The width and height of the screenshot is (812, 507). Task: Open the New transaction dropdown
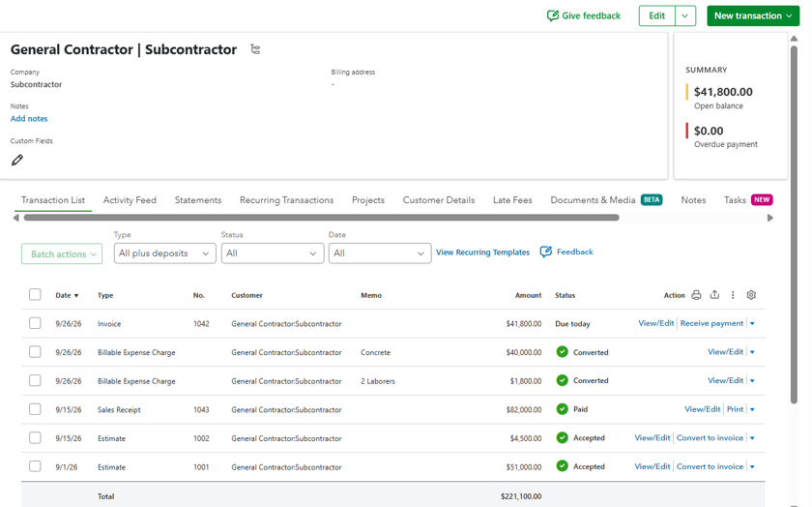(x=753, y=15)
